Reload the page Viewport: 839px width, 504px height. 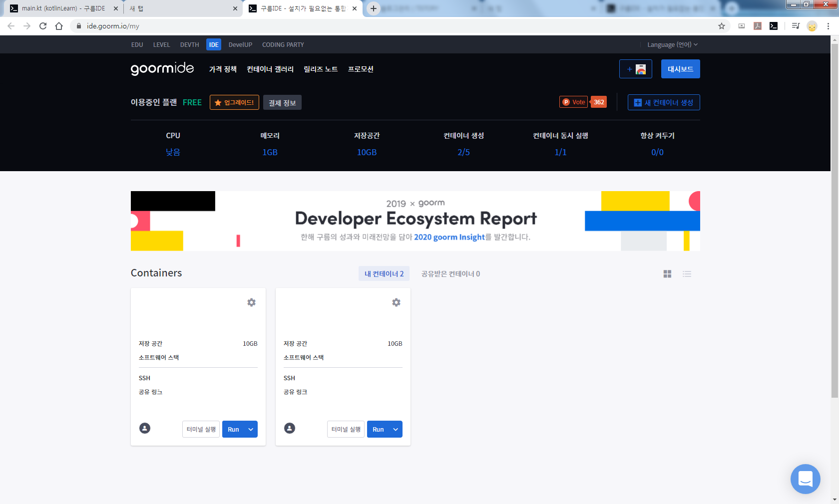tap(43, 26)
